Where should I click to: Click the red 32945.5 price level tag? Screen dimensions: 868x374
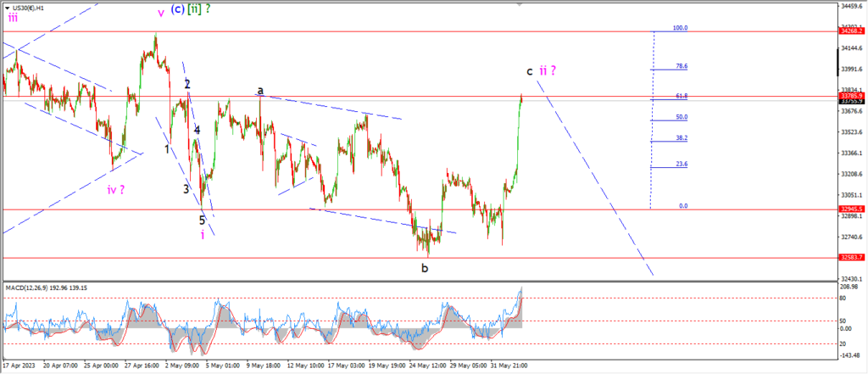[x=851, y=209]
